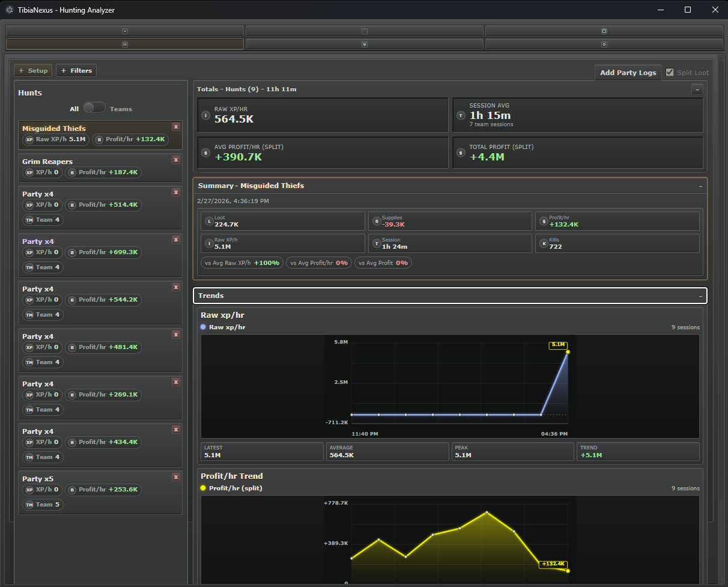728x587 pixels.
Task: Click the Add Party Logs button
Action: point(628,72)
